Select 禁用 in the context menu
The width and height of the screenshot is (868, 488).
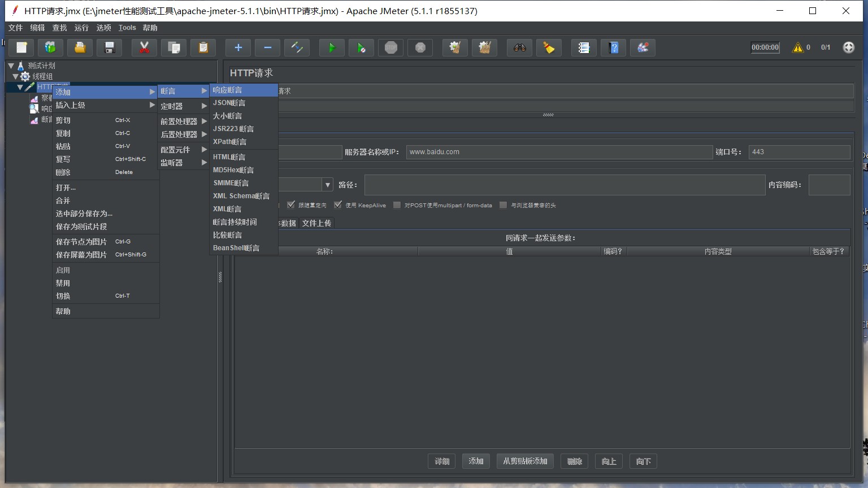(x=105, y=283)
